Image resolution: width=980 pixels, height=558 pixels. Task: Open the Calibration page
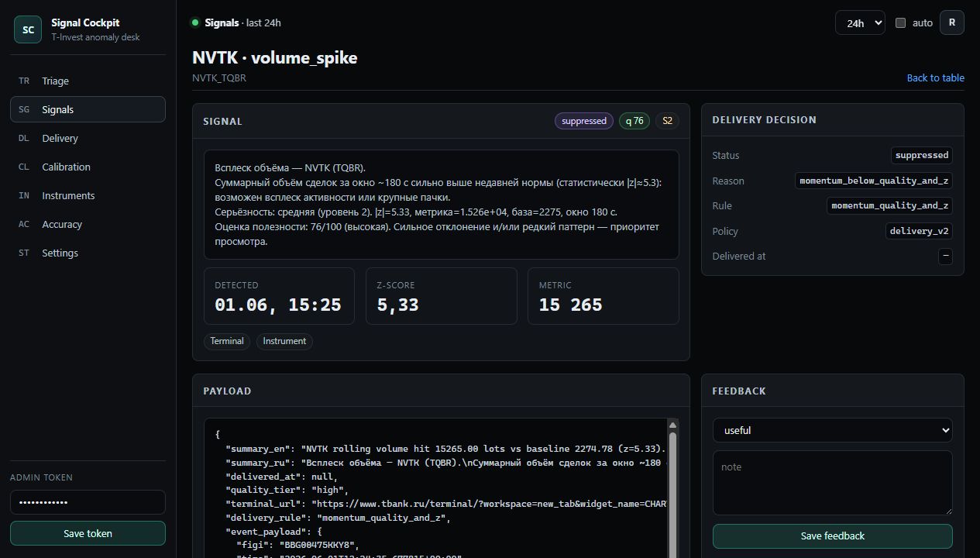88,167
